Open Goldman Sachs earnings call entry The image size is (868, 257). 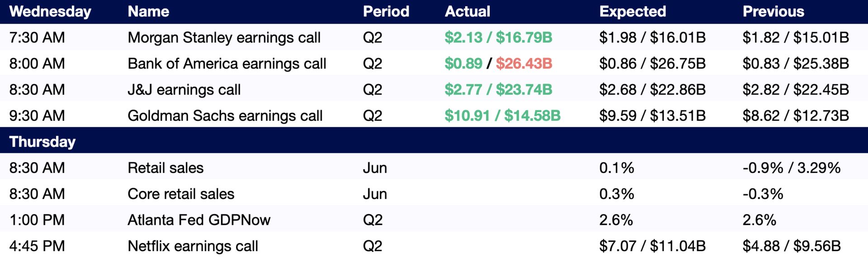pos(225,116)
